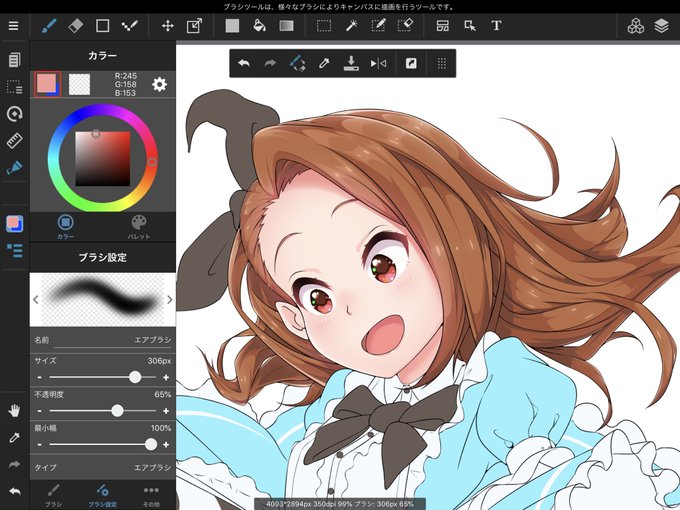Switch to the ブラシ bottom tab

pyautogui.click(x=53, y=495)
